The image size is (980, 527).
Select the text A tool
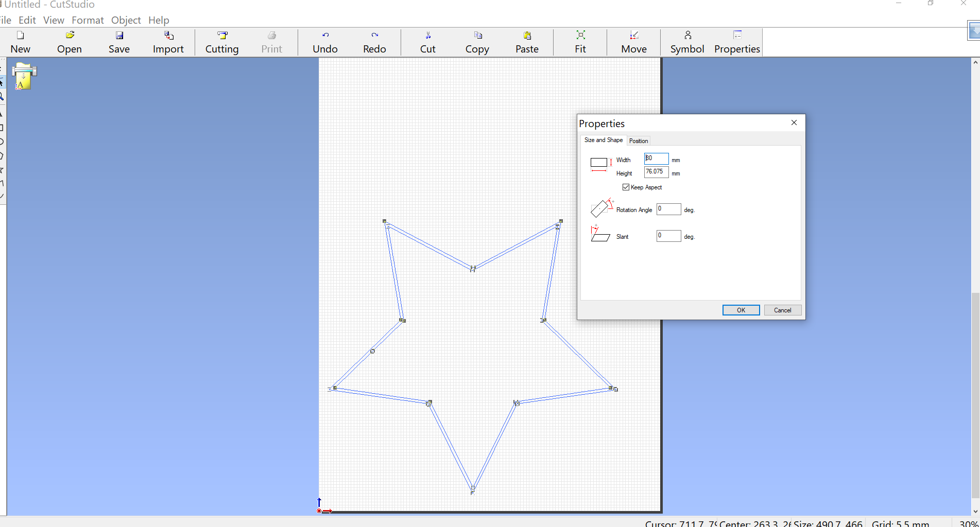(x=2, y=114)
